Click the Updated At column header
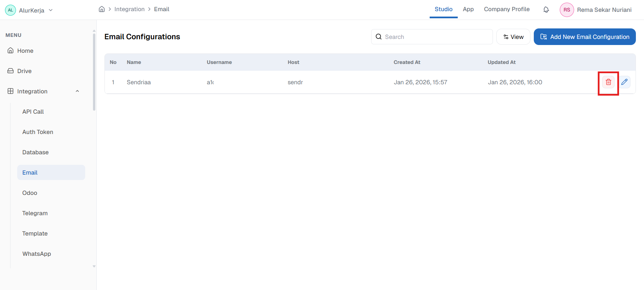 (502, 62)
